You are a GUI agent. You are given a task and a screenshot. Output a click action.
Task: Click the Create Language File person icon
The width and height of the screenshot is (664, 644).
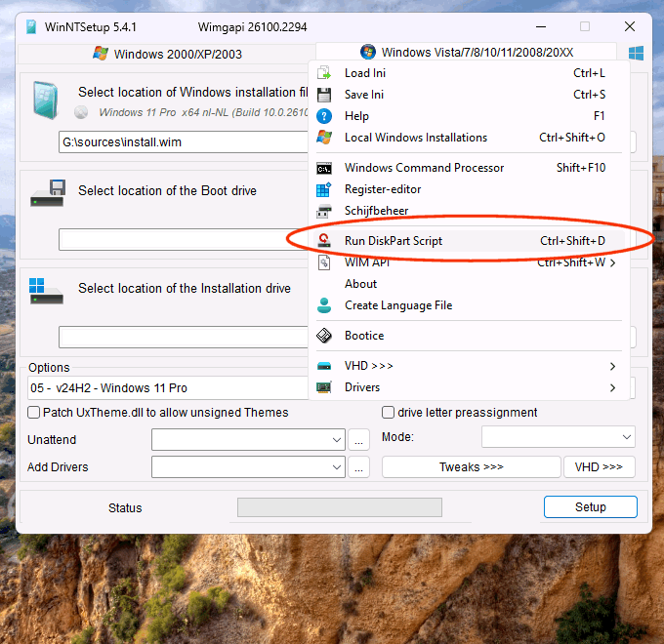click(324, 305)
